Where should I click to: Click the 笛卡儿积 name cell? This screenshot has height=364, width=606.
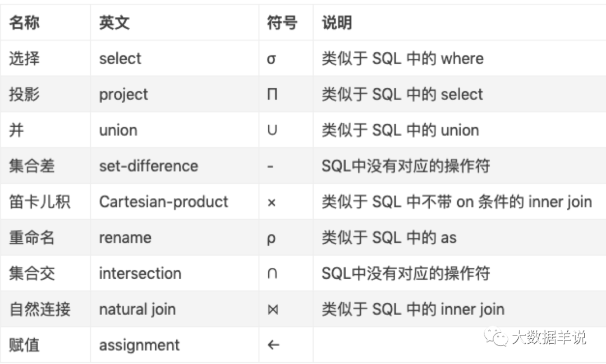[x=39, y=202]
